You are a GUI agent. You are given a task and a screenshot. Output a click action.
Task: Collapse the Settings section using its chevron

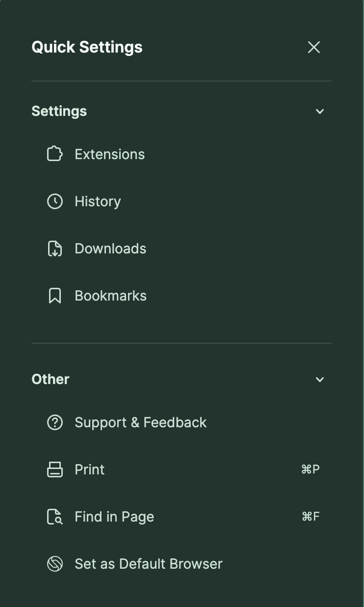320,111
